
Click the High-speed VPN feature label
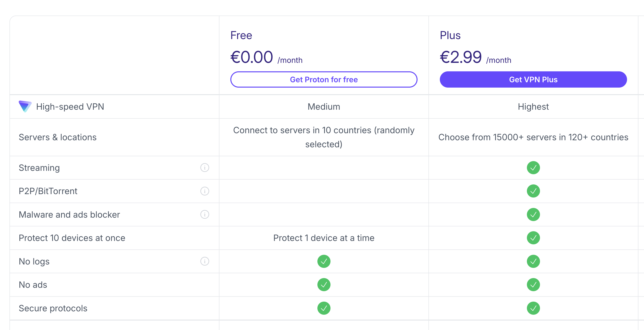click(70, 107)
